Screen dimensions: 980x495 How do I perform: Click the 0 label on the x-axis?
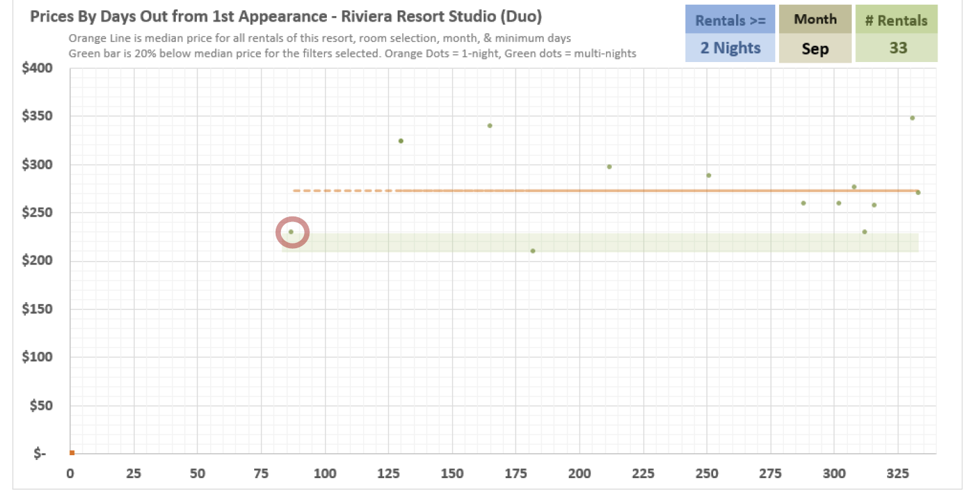[x=71, y=473]
